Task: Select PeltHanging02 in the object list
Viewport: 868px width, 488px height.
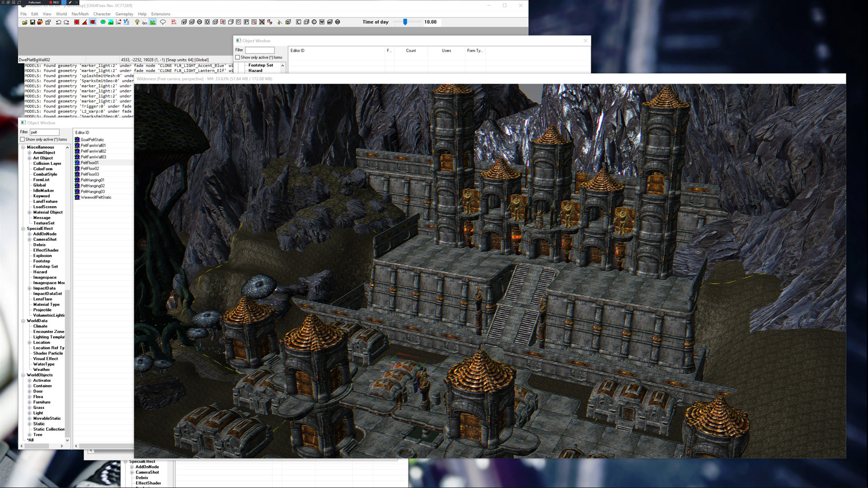Action: [x=93, y=186]
